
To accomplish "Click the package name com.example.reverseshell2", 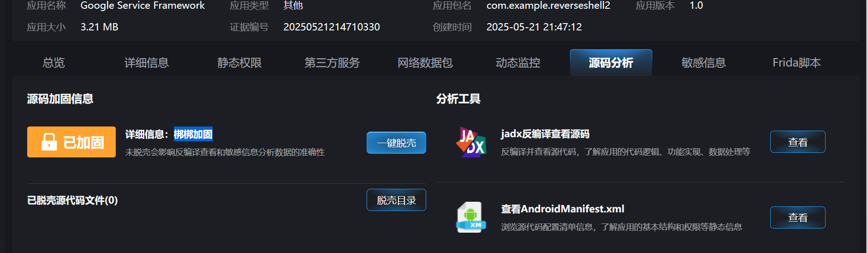I will tap(548, 6).
